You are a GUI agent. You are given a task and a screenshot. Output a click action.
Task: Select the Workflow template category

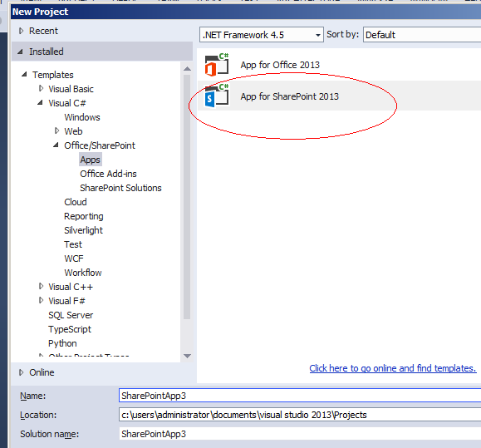pyautogui.click(x=83, y=273)
